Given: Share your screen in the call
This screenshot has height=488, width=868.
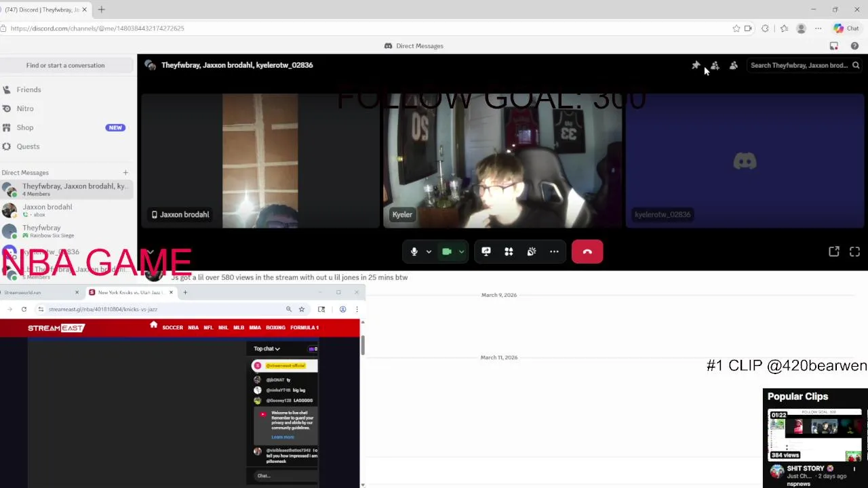Looking at the screenshot, I should [x=486, y=251].
